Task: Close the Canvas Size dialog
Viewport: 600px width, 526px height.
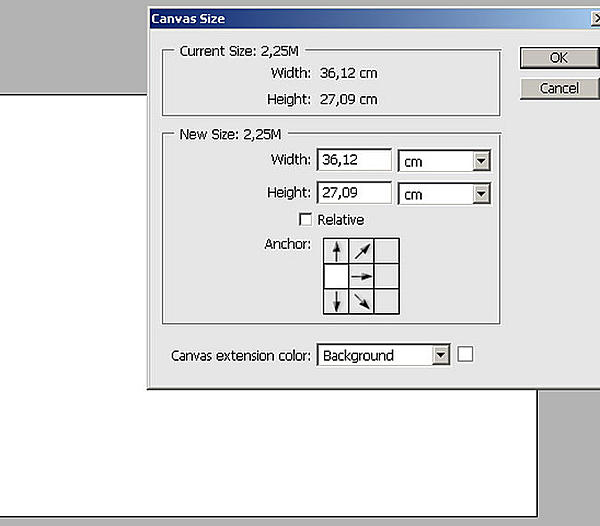Action: (x=596, y=18)
